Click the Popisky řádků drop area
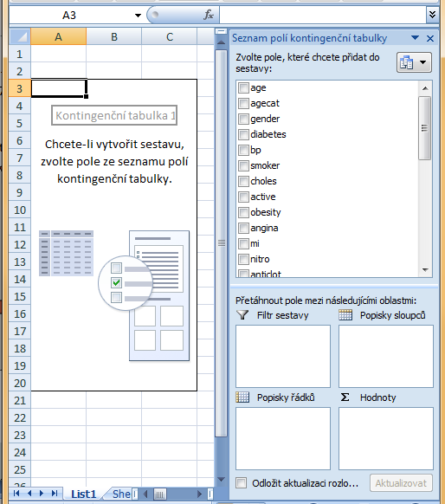The width and height of the screenshot is (445, 504). [x=283, y=438]
